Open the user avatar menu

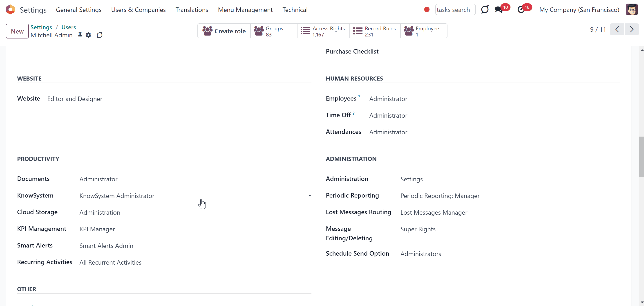pyautogui.click(x=632, y=9)
